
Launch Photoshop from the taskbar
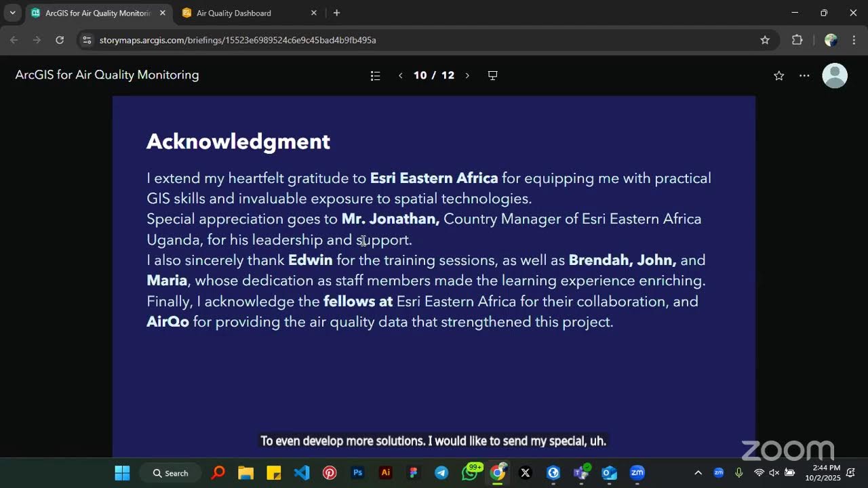point(357,473)
